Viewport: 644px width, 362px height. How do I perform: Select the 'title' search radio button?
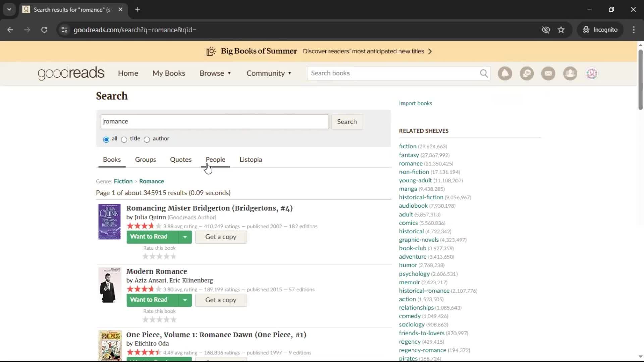pos(124,139)
